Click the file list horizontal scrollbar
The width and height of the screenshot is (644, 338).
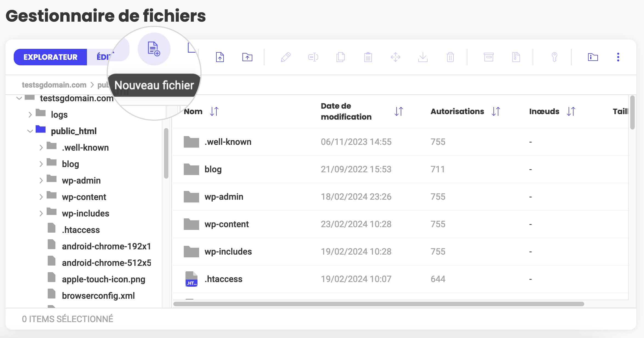tap(379, 304)
